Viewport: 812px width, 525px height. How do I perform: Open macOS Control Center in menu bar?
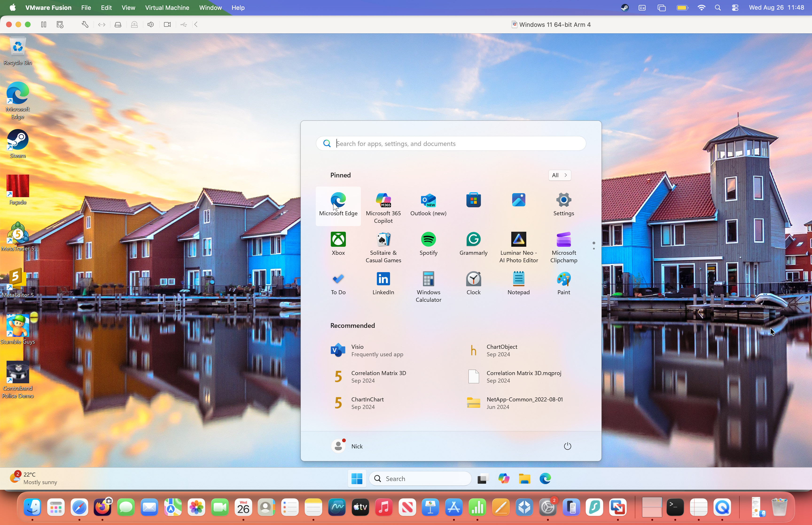(735, 8)
